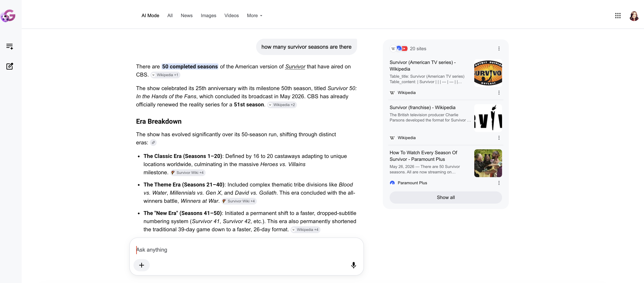
Task: Open Survivor Wiki +4 chip after Classic Era
Action: [x=188, y=173]
